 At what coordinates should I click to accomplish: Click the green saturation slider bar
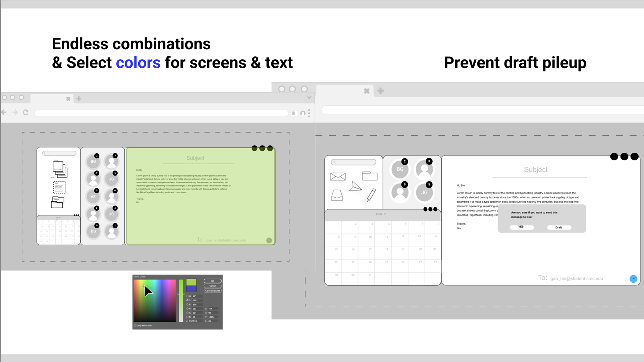click(x=181, y=301)
